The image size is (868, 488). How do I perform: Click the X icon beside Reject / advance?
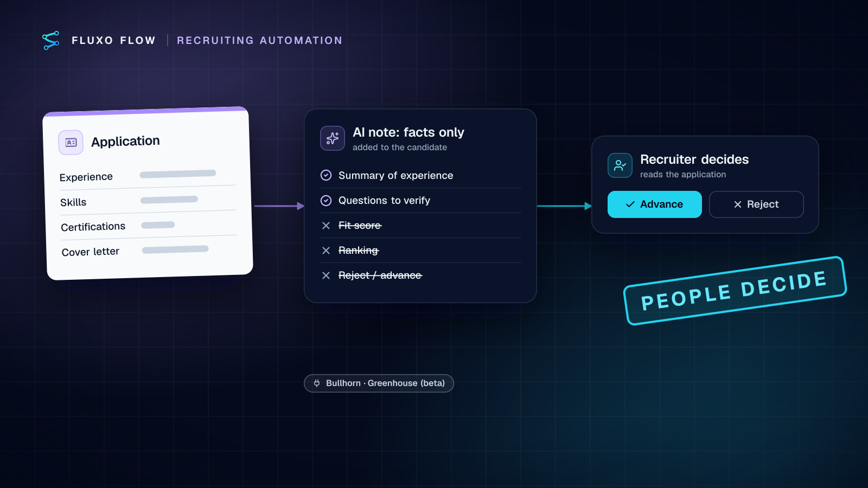tap(326, 275)
